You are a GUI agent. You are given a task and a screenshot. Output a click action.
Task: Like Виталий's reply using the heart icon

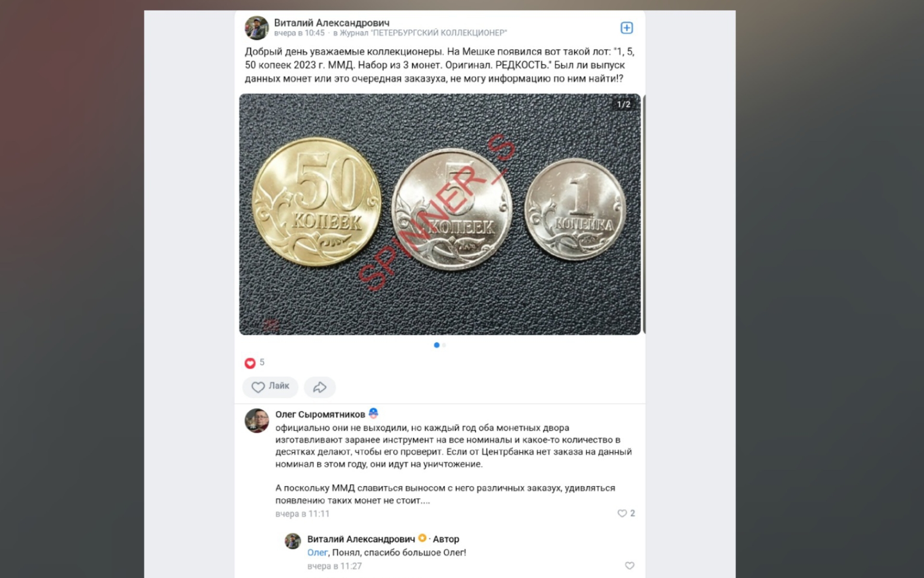(x=629, y=565)
